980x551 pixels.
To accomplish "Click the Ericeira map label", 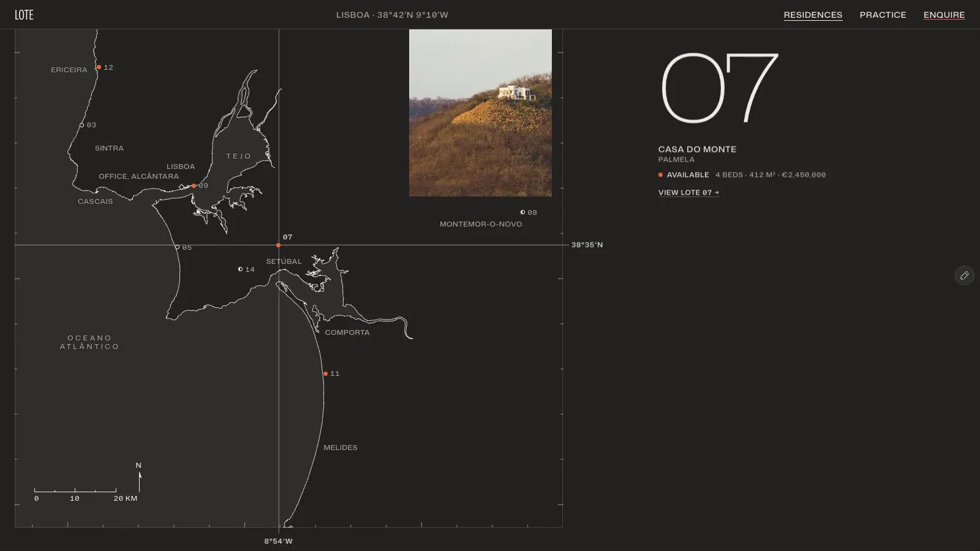I will click(x=69, y=70).
